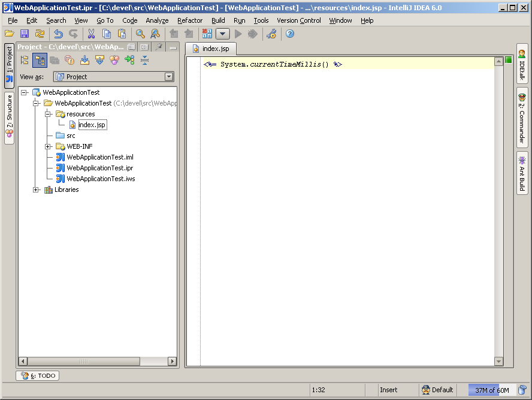Open the Analyze menu

pyautogui.click(x=157, y=21)
